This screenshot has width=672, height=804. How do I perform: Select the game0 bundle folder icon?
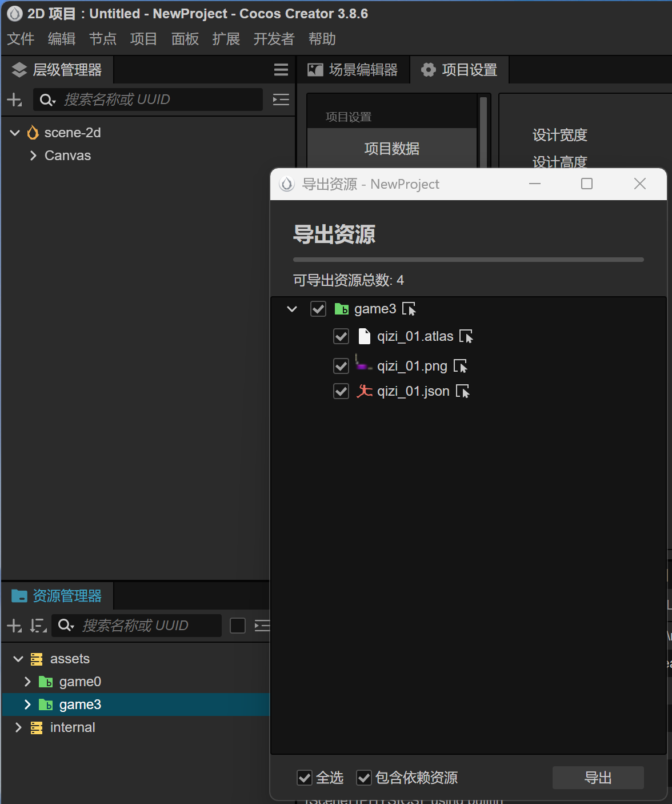[46, 682]
